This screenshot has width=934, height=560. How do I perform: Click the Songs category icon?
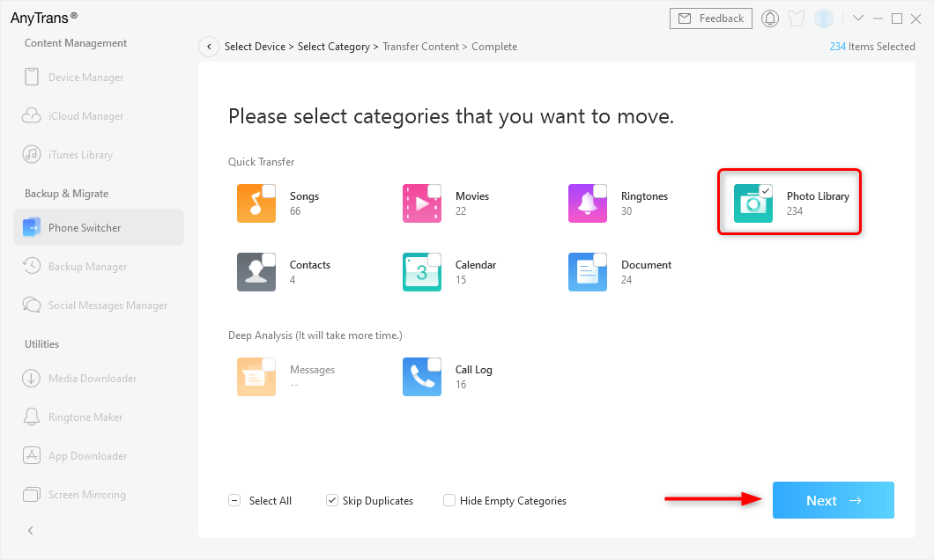256,203
